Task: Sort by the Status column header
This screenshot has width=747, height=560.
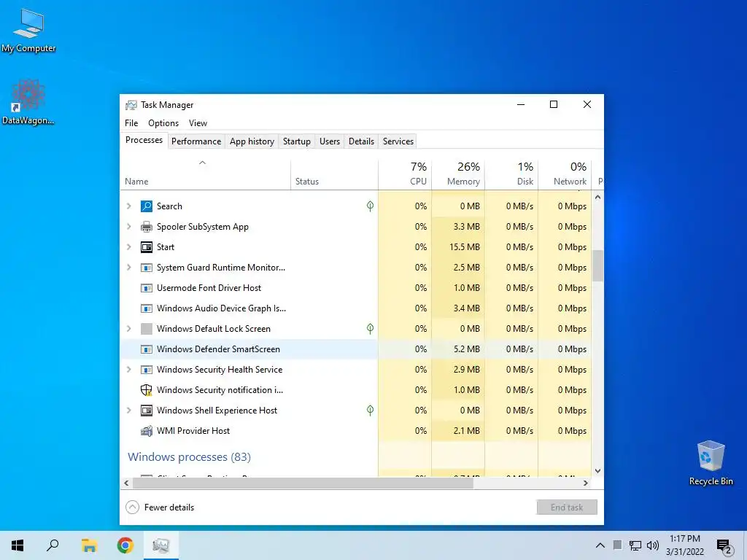Action: (334, 175)
